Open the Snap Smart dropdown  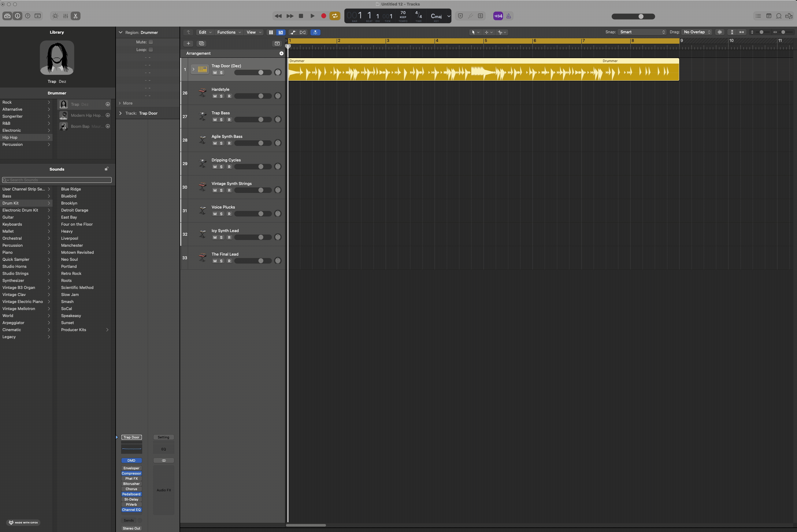tap(642, 32)
